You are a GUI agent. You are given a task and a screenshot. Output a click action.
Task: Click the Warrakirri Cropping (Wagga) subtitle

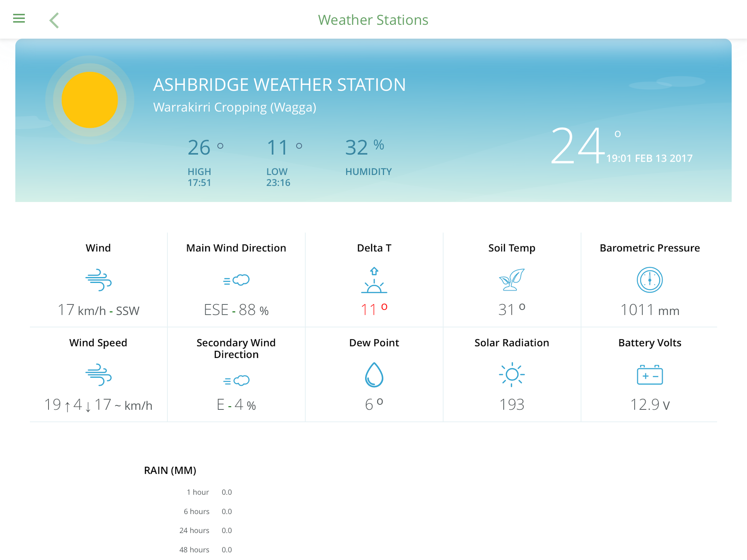click(x=235, y=107)
